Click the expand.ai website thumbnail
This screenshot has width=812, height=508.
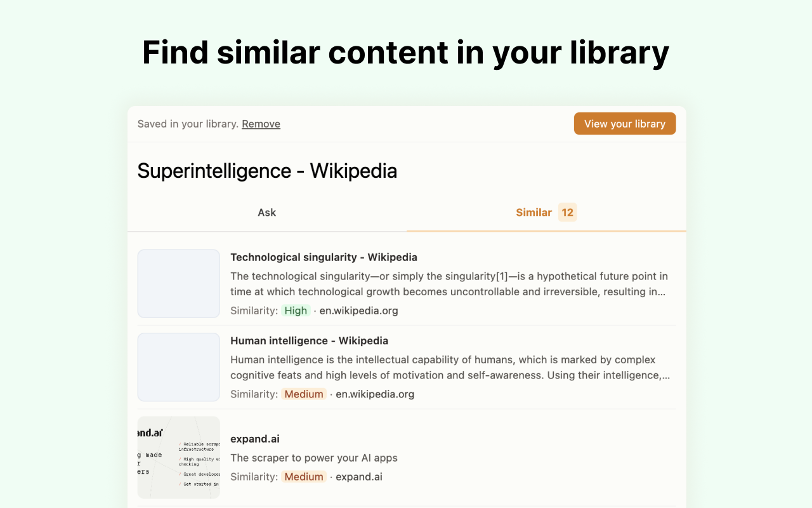[179, 457]
